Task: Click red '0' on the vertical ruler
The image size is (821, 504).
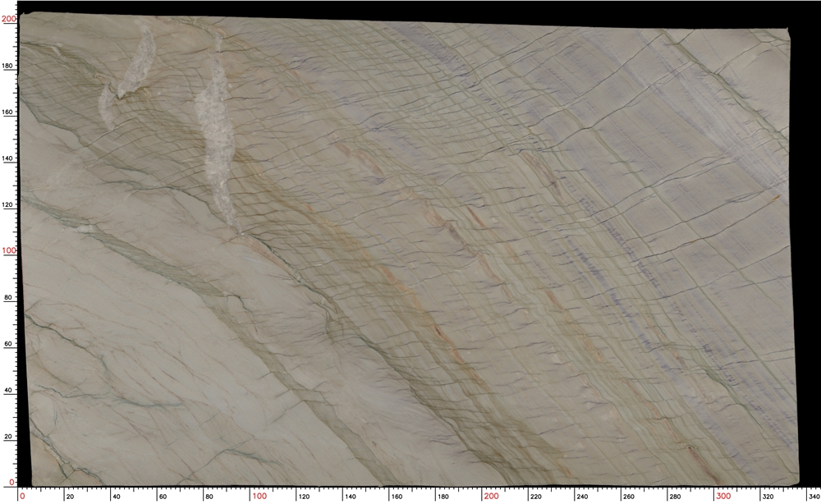Action: (12, 483)
